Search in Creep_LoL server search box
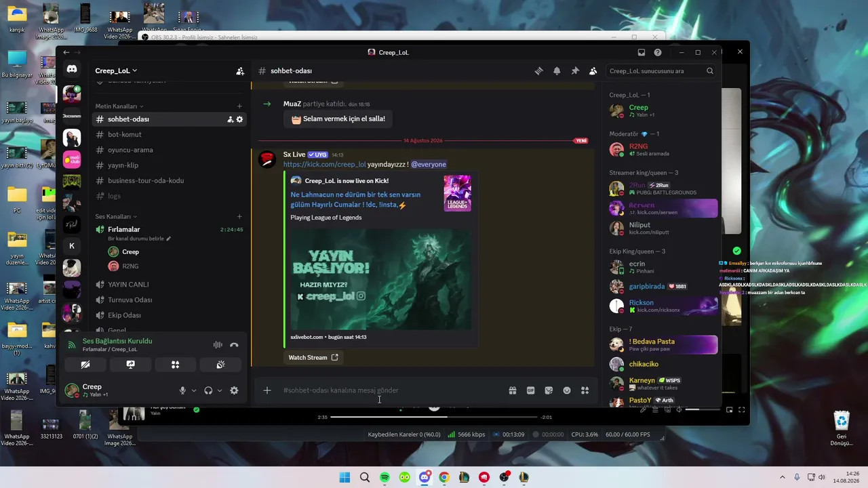 661,70
